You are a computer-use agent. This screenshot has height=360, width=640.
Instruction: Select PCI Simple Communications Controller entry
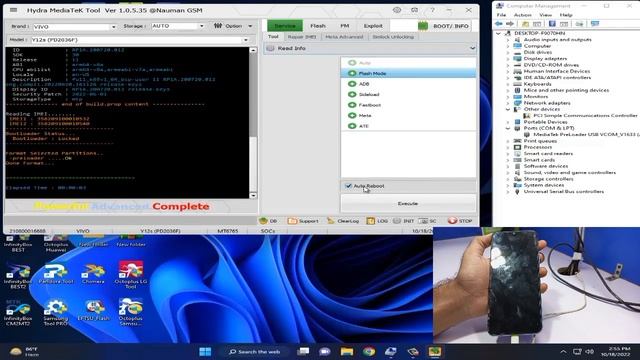(580, 116)
